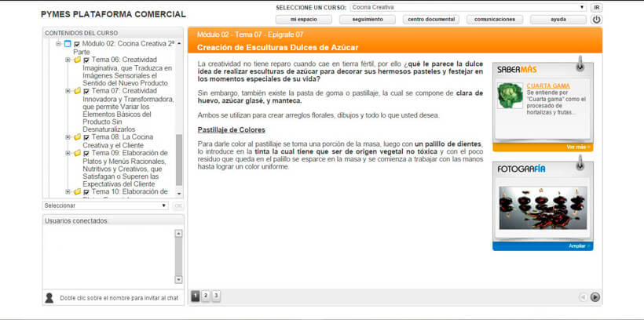The width and height of the screenshot is (644, 320).
Task: Click the previous page arrow button
Action: (583, 297)
